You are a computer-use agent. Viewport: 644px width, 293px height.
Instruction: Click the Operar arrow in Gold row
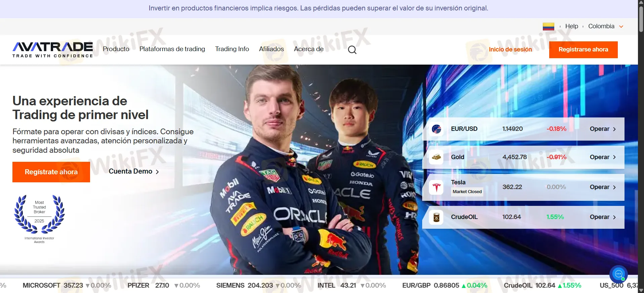pyautogui.click(x=614, y=157)
